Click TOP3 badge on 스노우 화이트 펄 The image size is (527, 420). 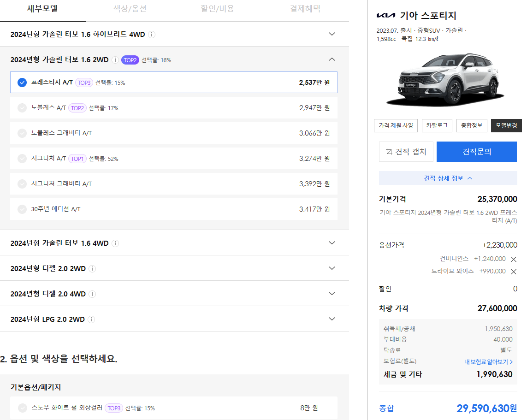coord(113,408)
